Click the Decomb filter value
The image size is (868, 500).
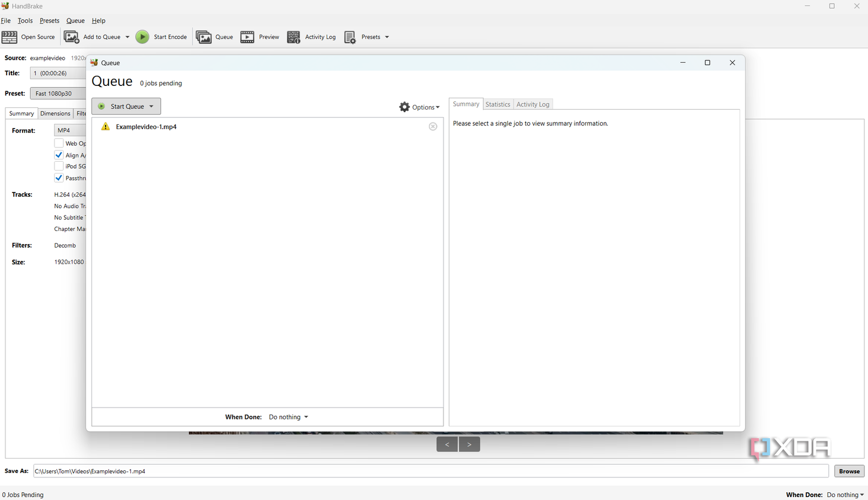click(65, 245)
